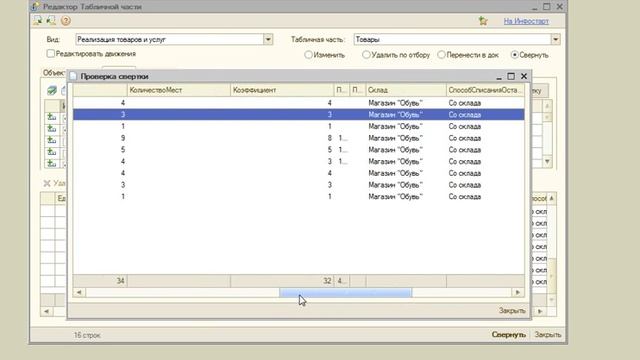Click the КоличествоМест column header
The image size is (640, 360).
point(179,90)
